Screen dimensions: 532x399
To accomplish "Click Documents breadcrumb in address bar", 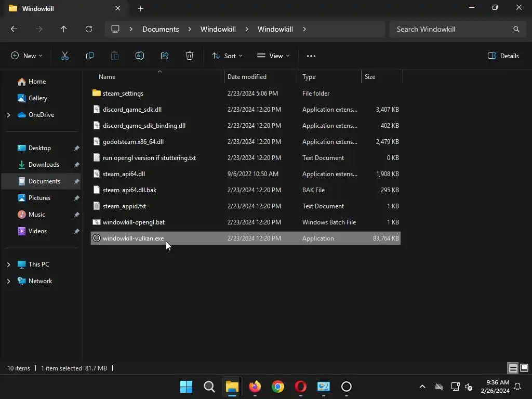I will click(161, 29).
